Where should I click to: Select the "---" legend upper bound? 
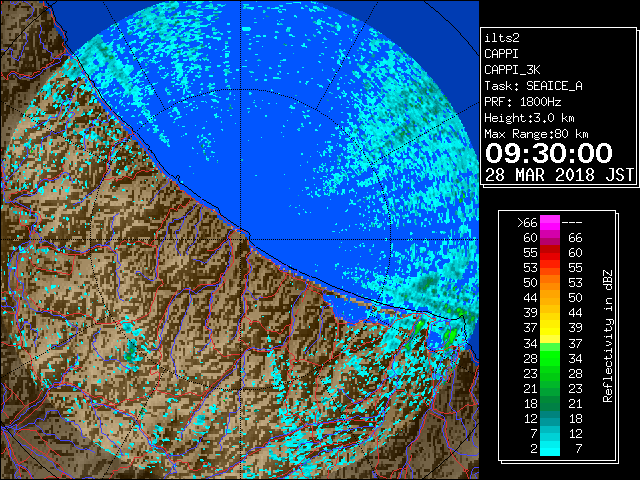[x=572, y=223]
